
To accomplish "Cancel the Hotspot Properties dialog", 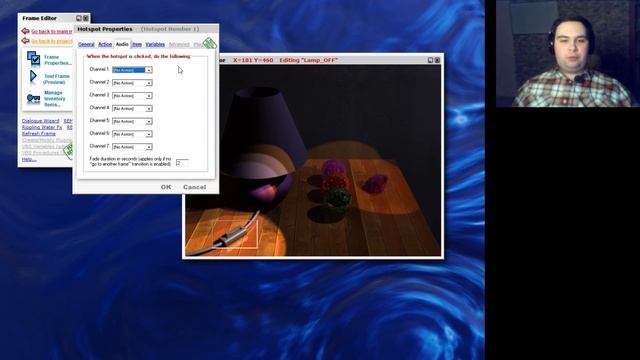I will (194, 187).
